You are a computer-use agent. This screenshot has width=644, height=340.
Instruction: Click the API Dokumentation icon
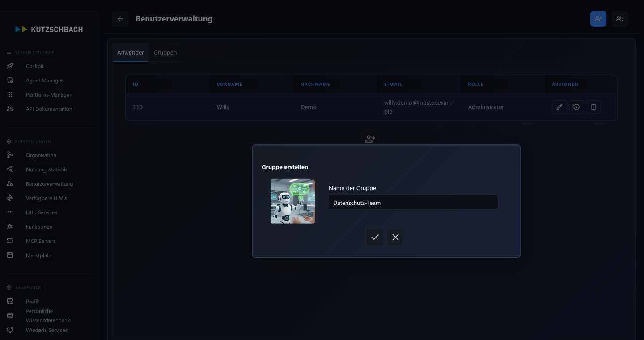[10, 109]
